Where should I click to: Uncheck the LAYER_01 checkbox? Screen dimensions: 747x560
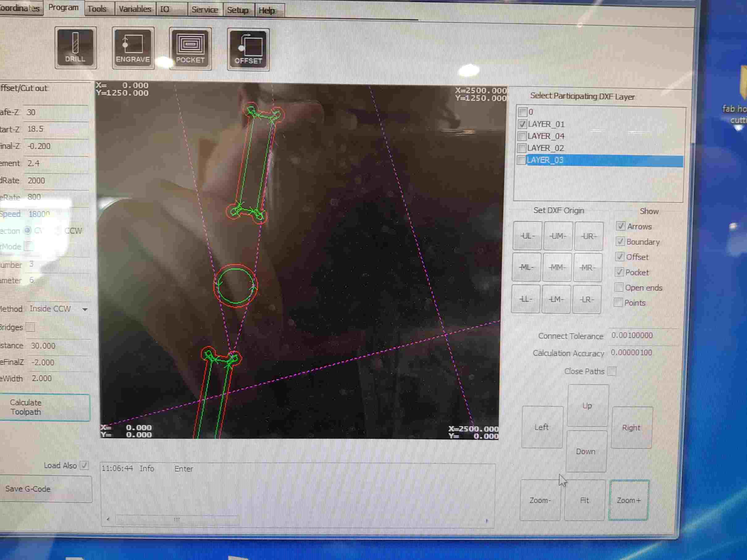point(522,124)
